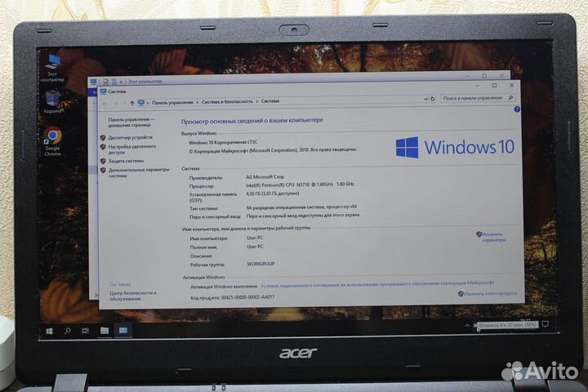Open the address bar history dropdown
Screen dimensions: 588x392
[426, 99]
